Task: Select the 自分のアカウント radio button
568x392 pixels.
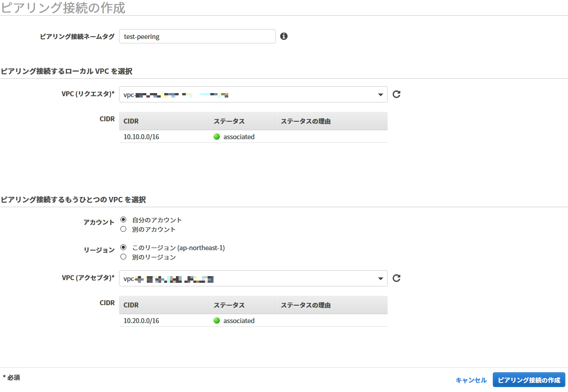Action: pyautogui.click(x=123, y=219)
